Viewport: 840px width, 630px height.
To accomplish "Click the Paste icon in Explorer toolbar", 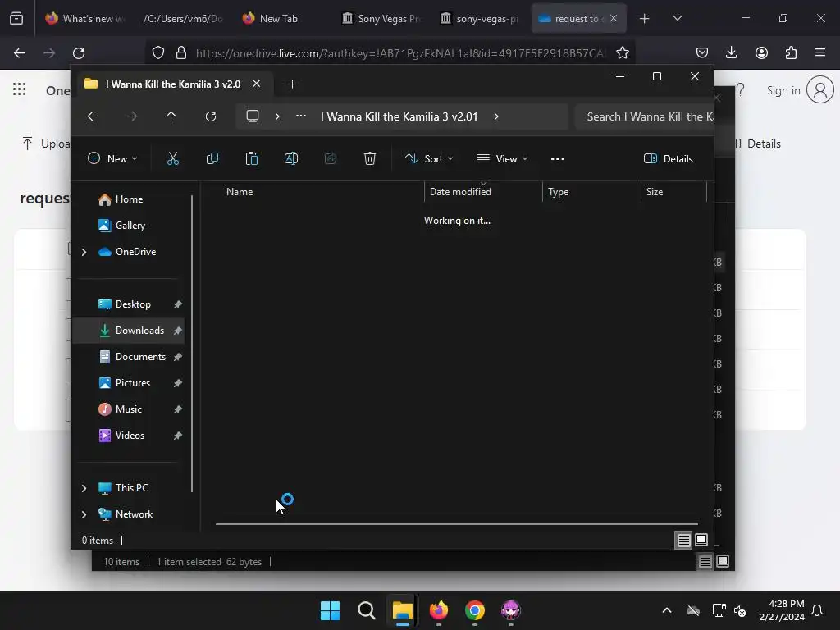I will [x=251, y=158].
